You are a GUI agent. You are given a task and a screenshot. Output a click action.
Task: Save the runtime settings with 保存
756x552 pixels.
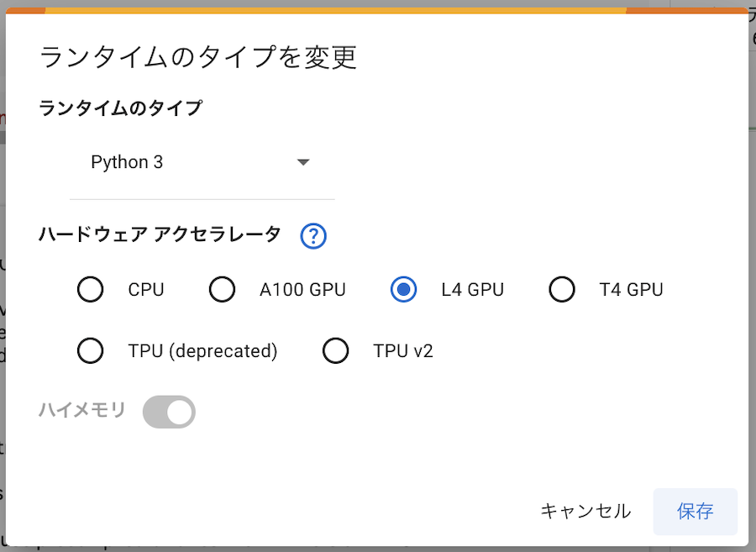click(695, 511)
